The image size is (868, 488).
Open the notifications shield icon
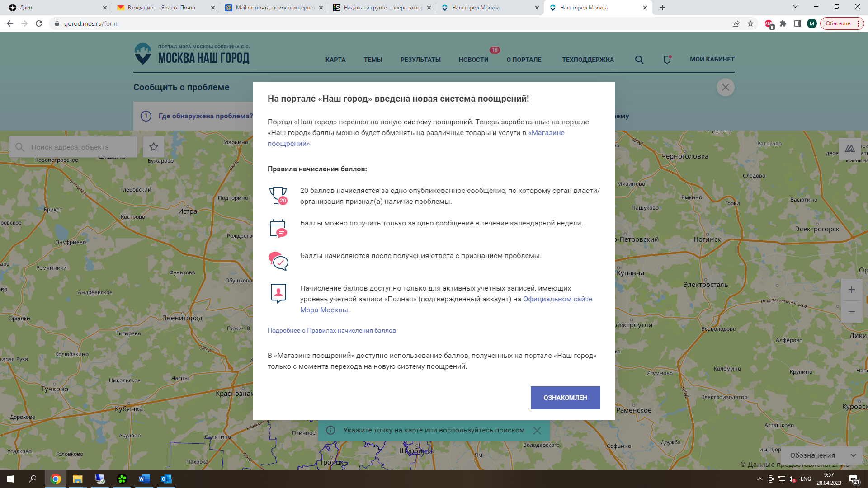[x=667, y=60]
